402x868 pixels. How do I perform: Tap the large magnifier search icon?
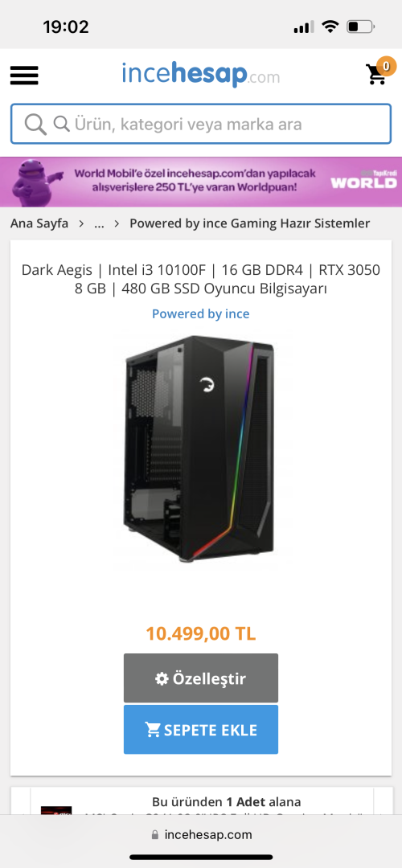click(35, 124)
